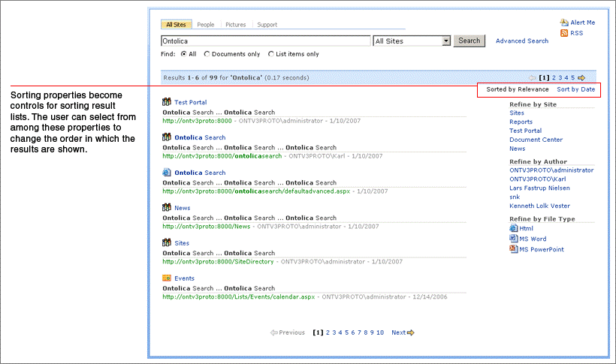Switch to the Support tab
Image resolution: width=616 pixels, height=364 pixels.
point(267,24)
